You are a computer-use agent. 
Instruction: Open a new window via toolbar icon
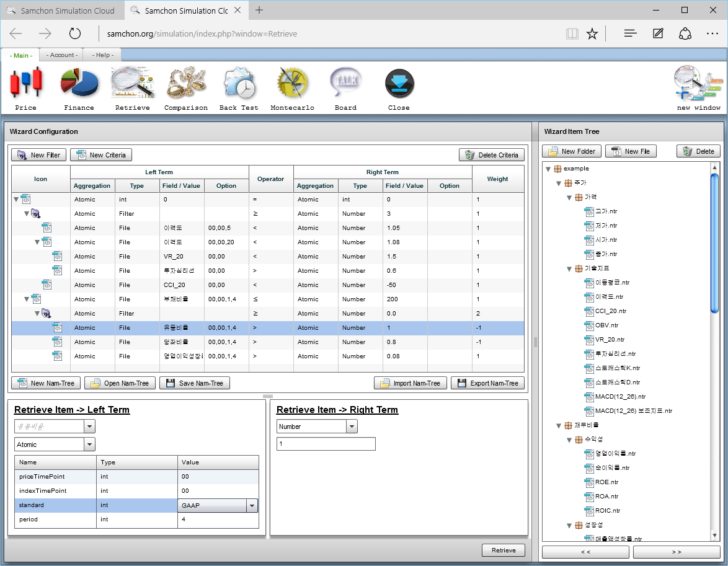[x=698, y=83]
